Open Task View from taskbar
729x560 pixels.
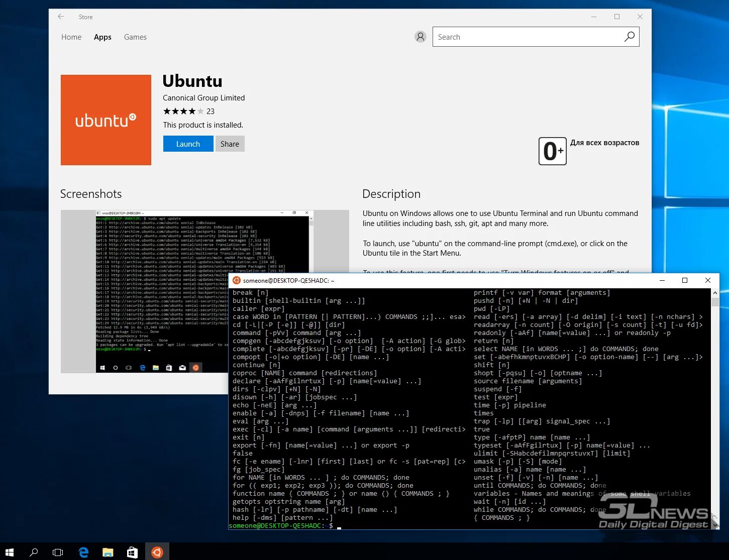coord(58,552)
